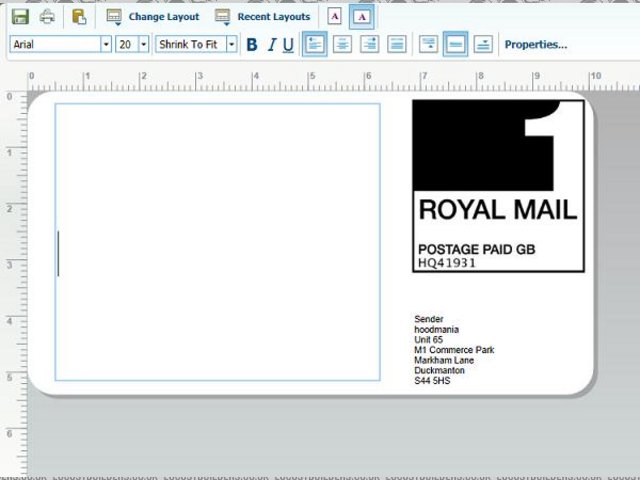Open the Shrink To Fit dropdown

tap(231, 45)
